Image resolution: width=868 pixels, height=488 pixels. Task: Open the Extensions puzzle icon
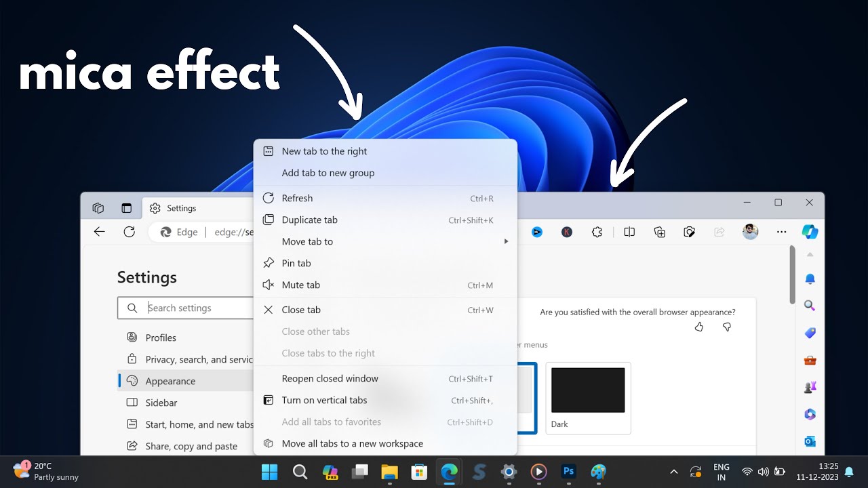click(x=597, y=232)
